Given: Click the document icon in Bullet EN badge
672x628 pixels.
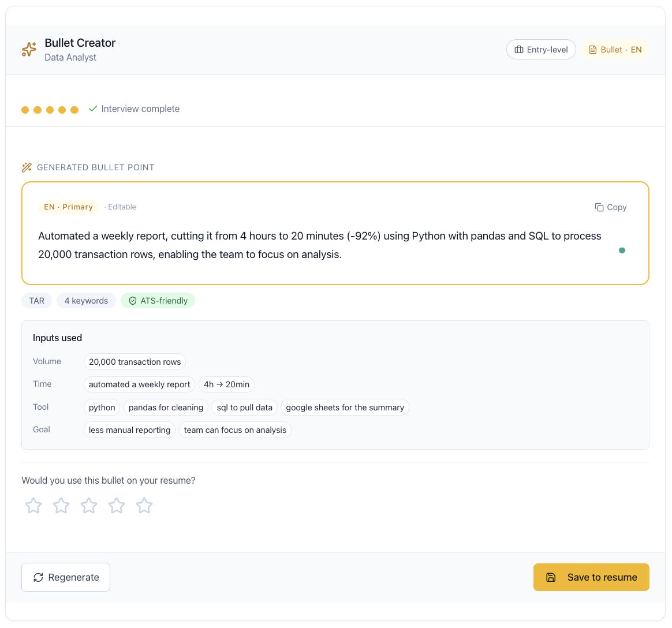Looking at the screenshot, I should tap(593, 50).
